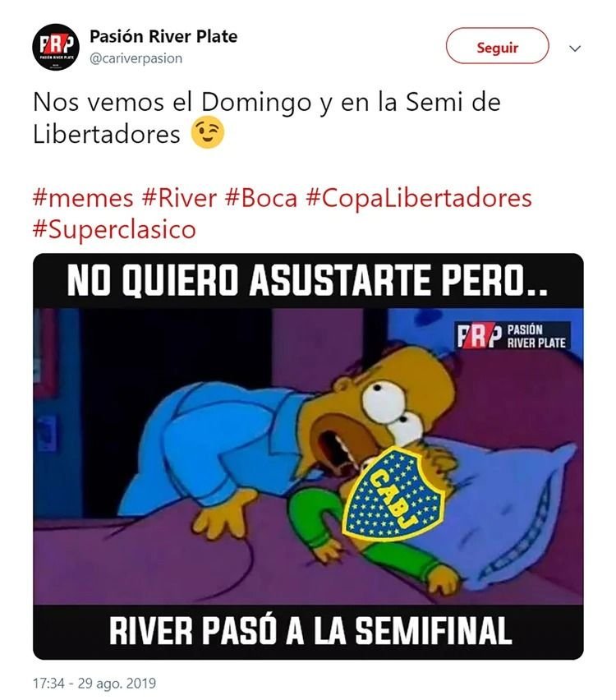616x700 pixels.
Task: Open the #memes hashtag
Action: [83, 199]
